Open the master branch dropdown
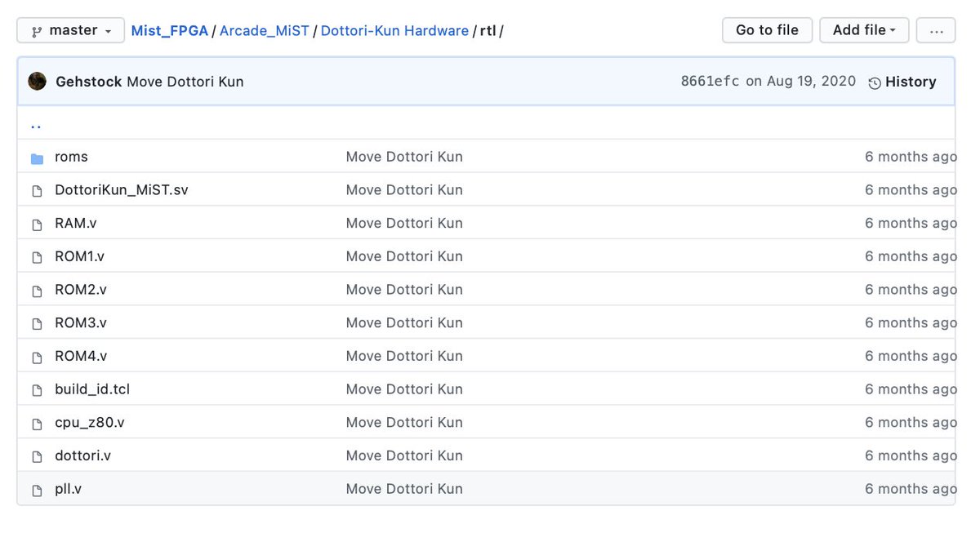 [x=71, y=30]
